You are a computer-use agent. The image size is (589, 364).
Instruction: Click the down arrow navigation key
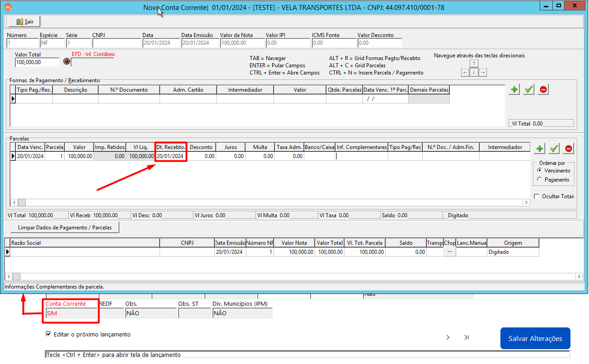pos(474,72)
